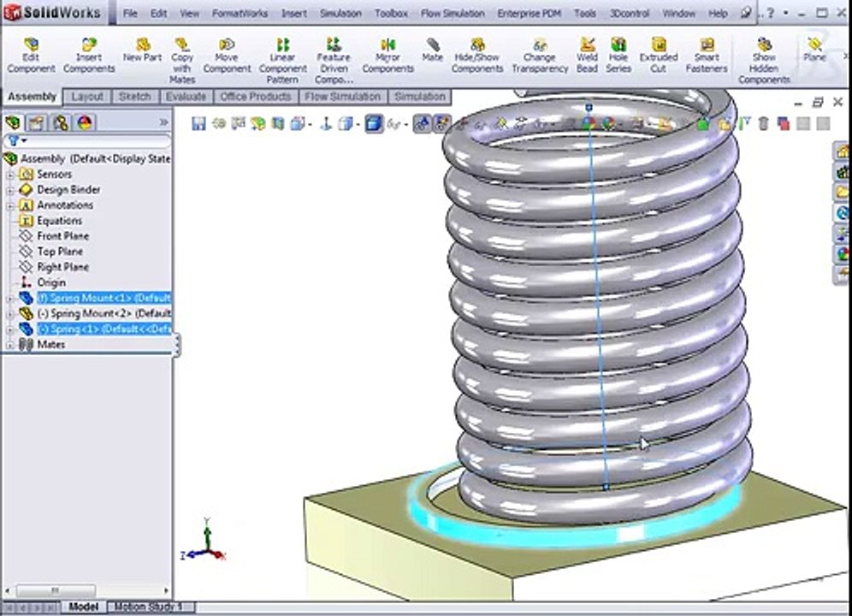The image size is (852, 616).
Task: Select the Mirror Components tool
Action: point(388,56)
